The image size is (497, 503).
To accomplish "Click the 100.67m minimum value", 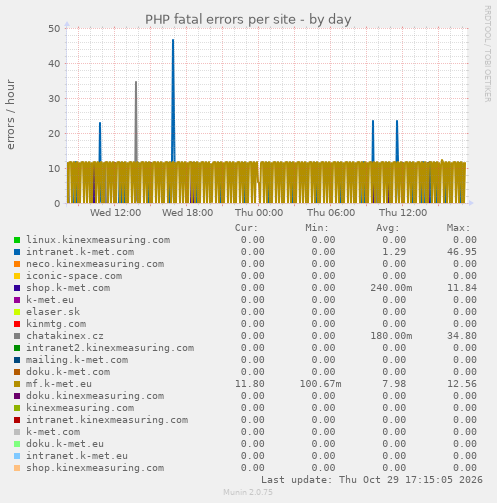I will click(320, 384).
